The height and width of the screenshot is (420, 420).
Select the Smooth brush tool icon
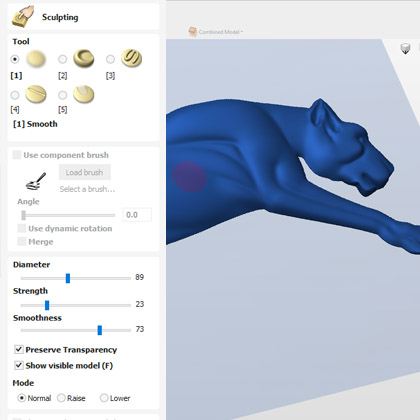(36, 59)
